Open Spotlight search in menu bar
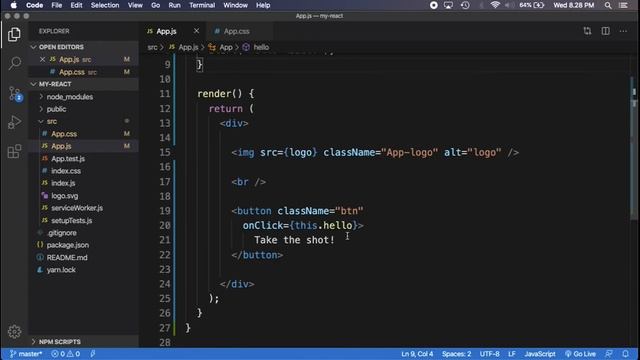 click(x=608, y=5)
